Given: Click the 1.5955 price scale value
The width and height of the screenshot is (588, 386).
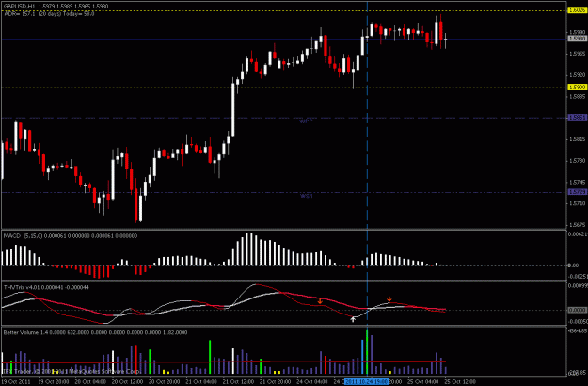Looking at the screenshot, I should pos(577,54).
